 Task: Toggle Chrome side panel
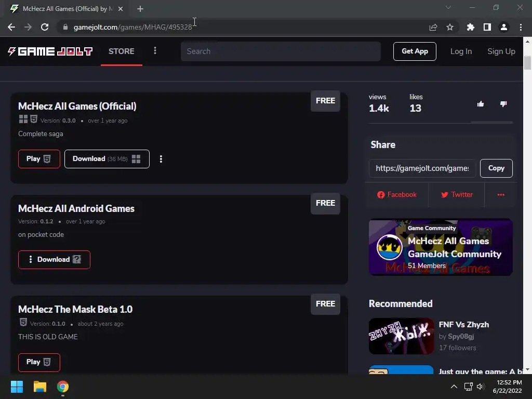tap(487, 27)
